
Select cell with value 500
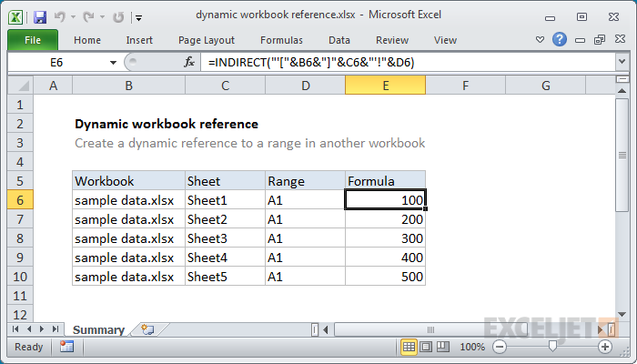[x=385, y=277]
